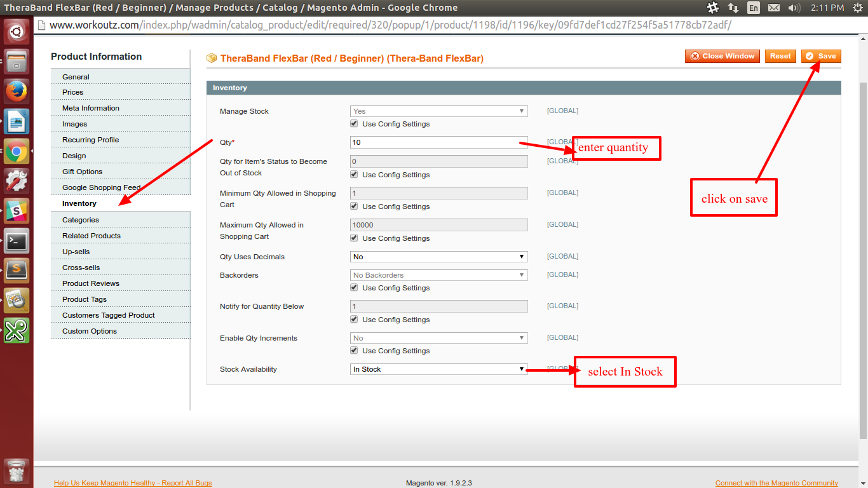Viewport: 868px width, 488px height.
Task: Click the Slack indicator in the top panel
Action: [713, 8]
